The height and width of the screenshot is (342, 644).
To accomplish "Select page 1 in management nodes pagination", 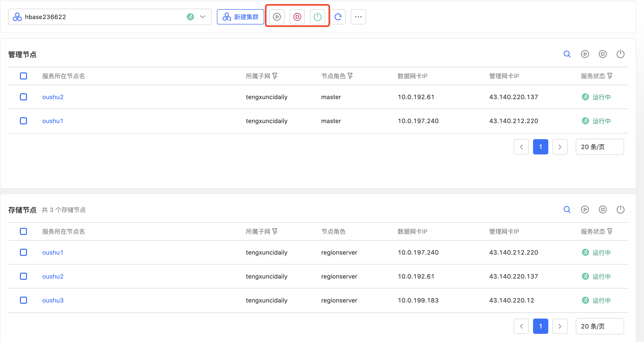I will 541,147.
